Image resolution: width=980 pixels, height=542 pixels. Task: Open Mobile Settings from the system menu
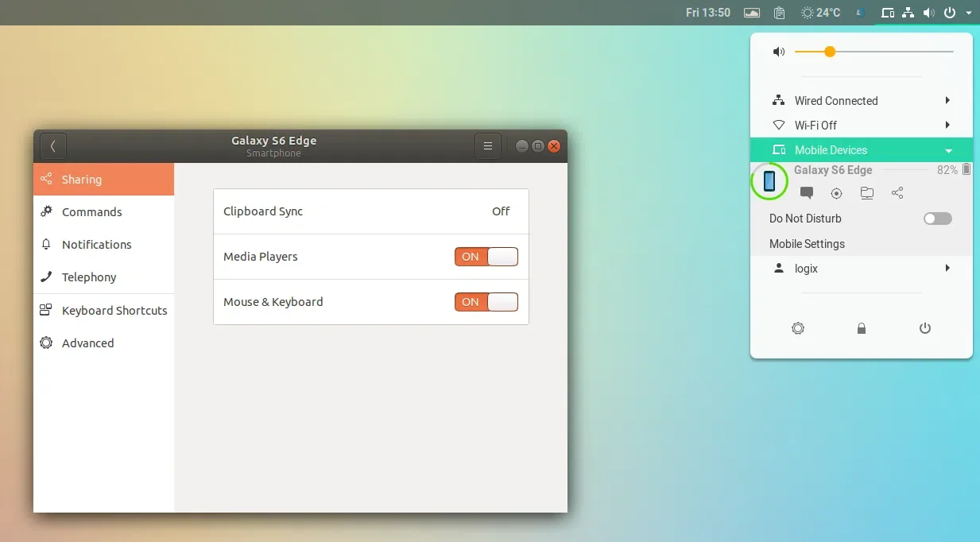pyautogui.click(x=807, y=244)
